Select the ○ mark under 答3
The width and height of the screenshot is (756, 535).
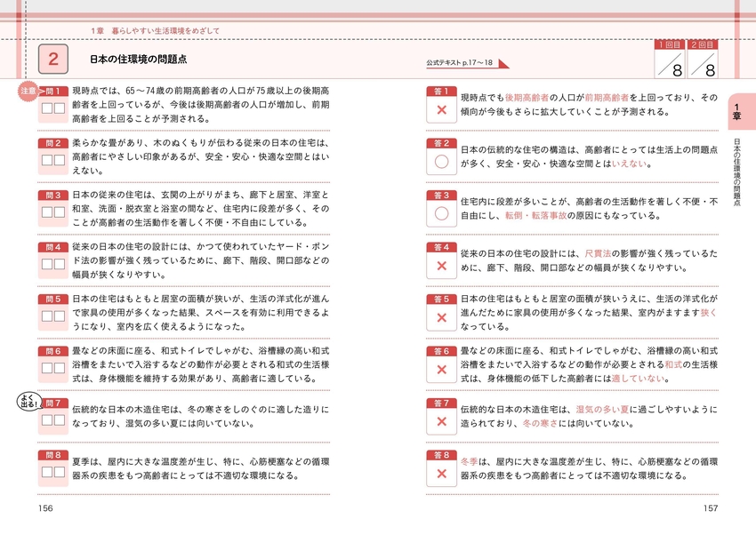click(441, 214)
